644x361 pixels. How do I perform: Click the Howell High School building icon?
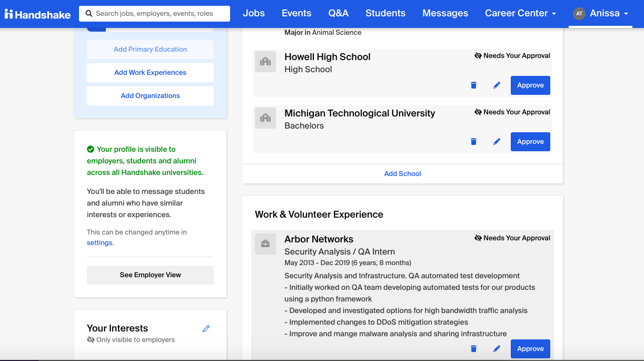click(265, 61)
